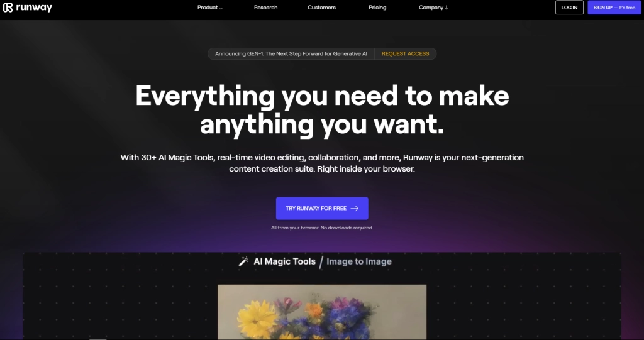The height and width of the screenshot is (340, 644).
Task: Select the Image to Image label
Action: [359, 261]
